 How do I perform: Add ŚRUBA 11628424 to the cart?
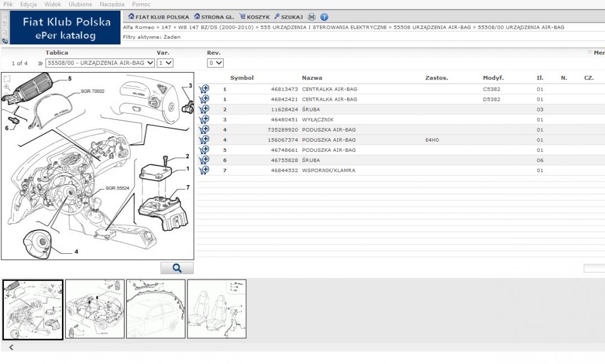coord(204,109)
